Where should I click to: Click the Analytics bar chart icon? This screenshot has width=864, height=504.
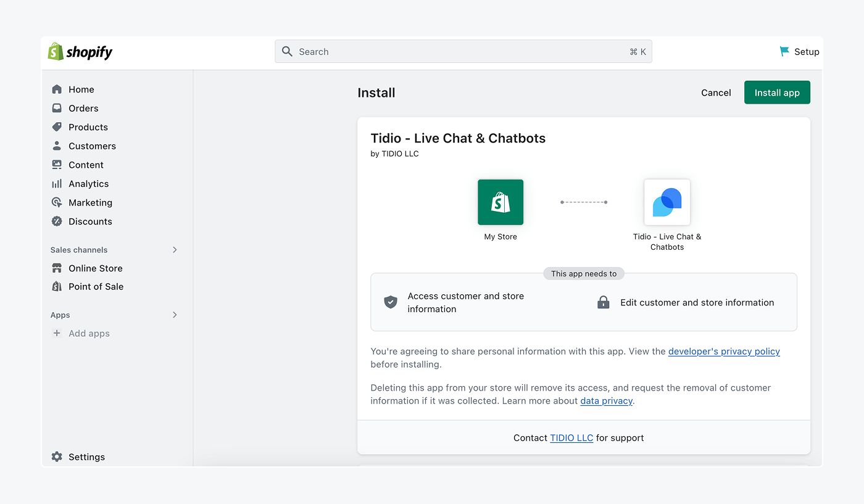click(57, 184)
